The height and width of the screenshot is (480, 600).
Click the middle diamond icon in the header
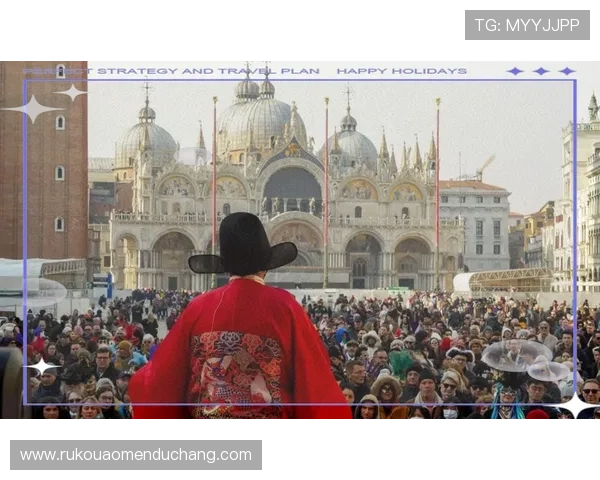[x=541, y=71]
